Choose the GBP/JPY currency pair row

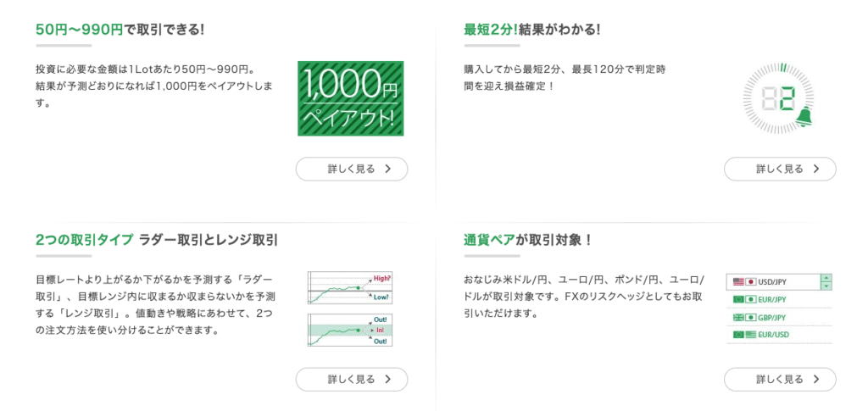click(x=780, y=318)
